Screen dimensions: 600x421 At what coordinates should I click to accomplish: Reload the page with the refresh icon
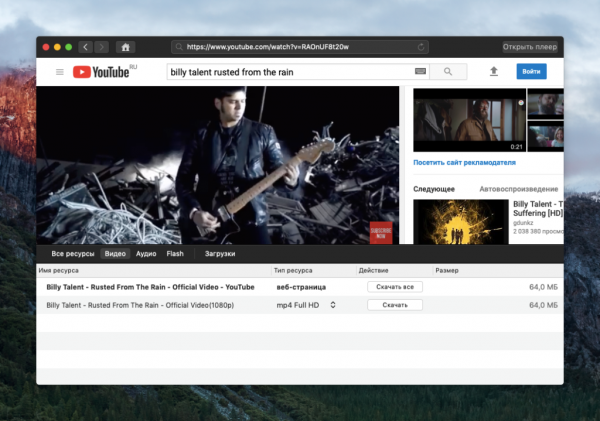421,47
